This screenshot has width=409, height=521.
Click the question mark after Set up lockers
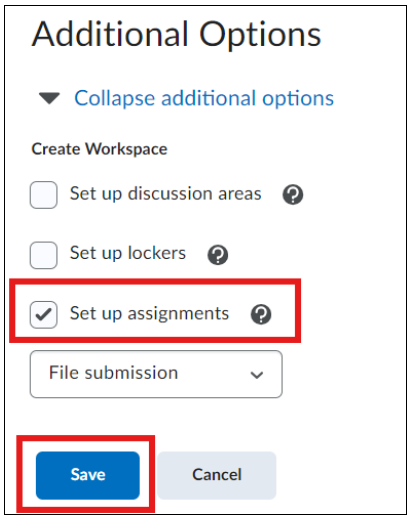tap(218, 255)
